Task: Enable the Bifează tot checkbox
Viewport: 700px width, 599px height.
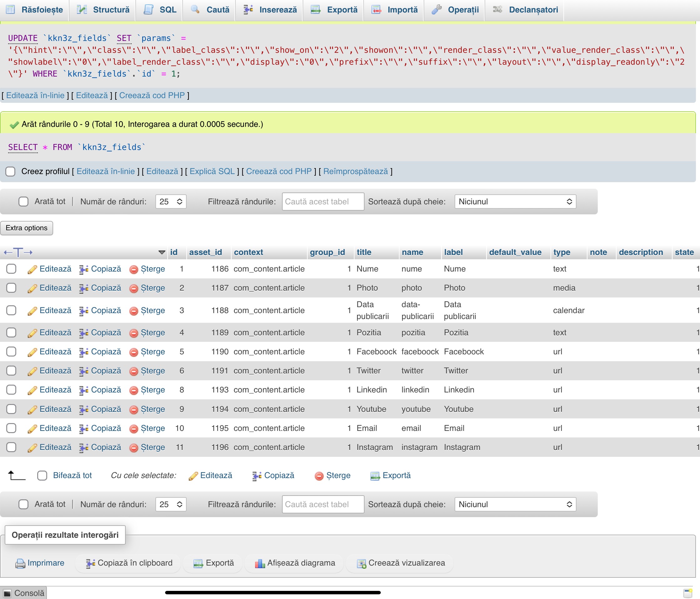Action: [42, 476]
